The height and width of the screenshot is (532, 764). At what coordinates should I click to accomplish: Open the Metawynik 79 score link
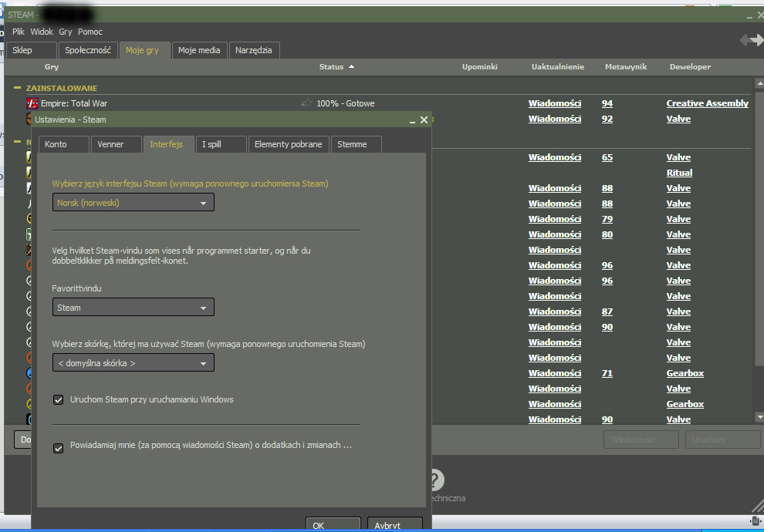(x=607, y=218)
